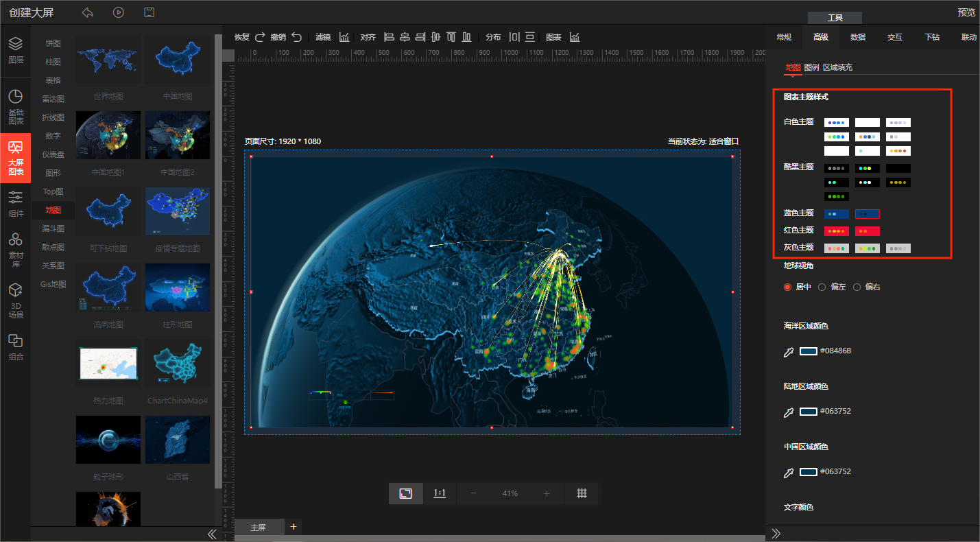Viewport: 980px width, 542px height.
Task: Align selected items to the left
Action: [389, 37]
